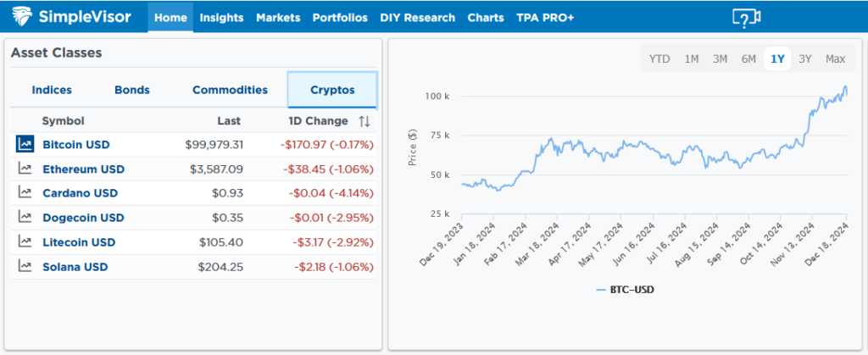Click the chart icon beside Solana USD
This screenshot has width=868, height=355.
[25, 267]
